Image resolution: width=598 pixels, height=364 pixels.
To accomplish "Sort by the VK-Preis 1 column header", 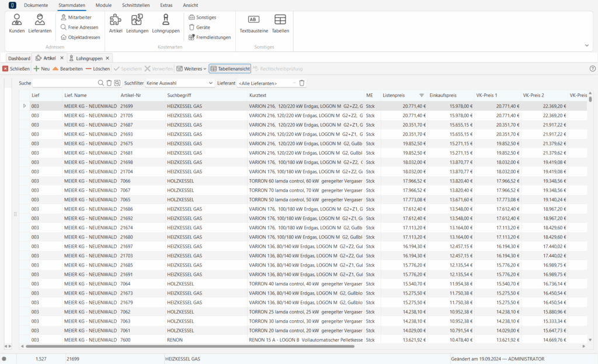I will click(498, 95).
